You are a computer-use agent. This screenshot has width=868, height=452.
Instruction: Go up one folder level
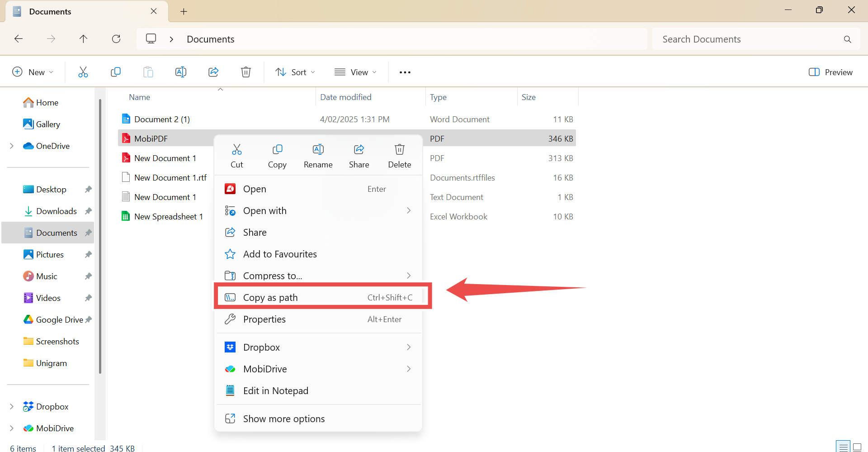pos(83,39)
